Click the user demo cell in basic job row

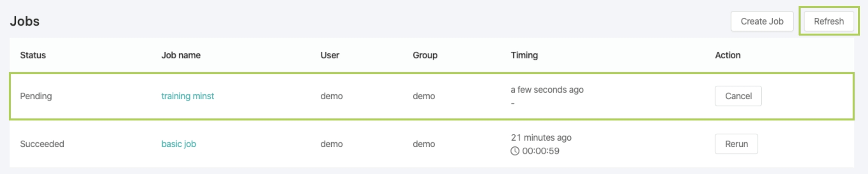point(332,144)
